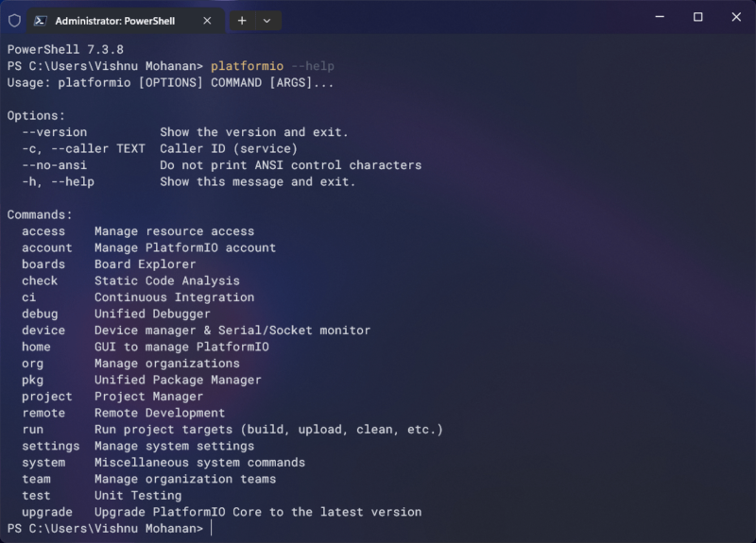Expand the new tab profile dropdown chevron
756x543 pixels.
click(x=267, y=20)
